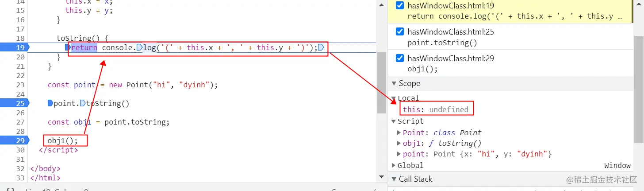Expand the 'Point: class Point' entry
This screenshot has width=644, height=191.
pos(399,133)
